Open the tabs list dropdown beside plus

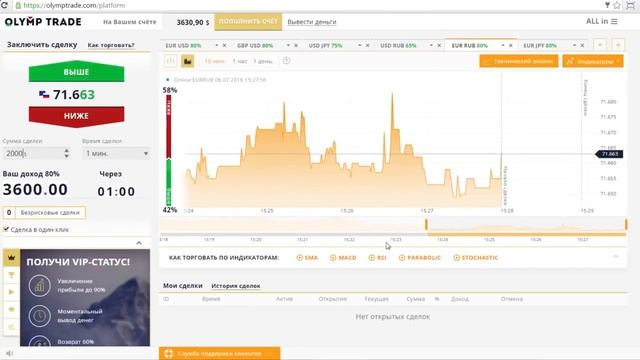(x=600, y=45)
